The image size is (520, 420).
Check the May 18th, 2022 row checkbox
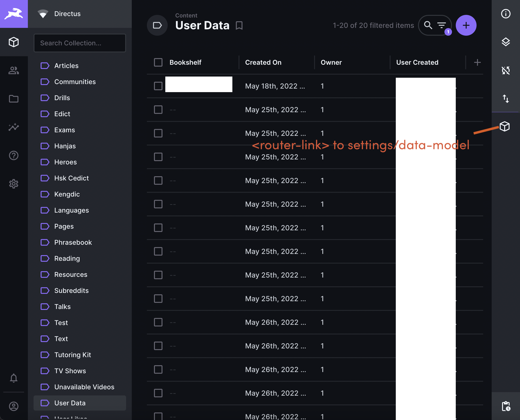coord(158,86)
